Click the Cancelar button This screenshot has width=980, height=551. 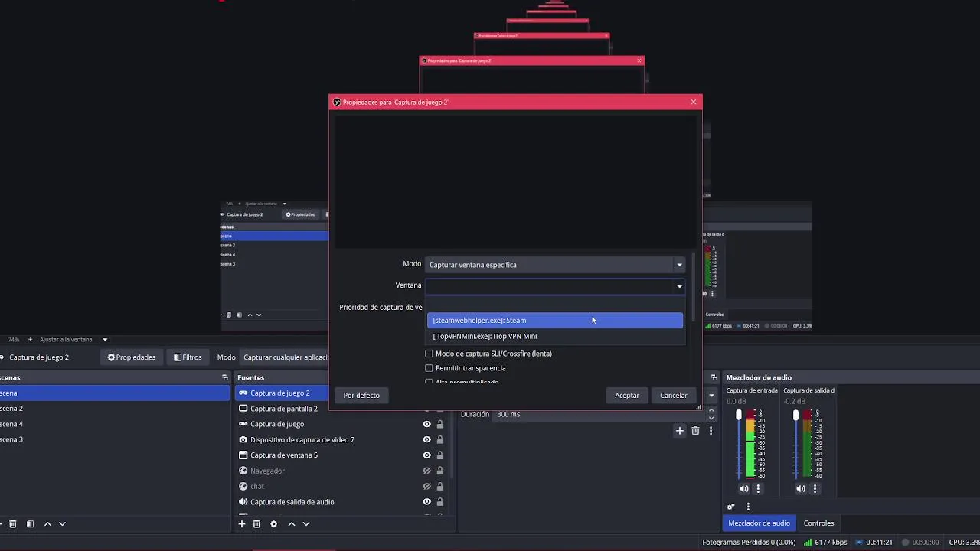pyautogui.click(x=674, y=396)
